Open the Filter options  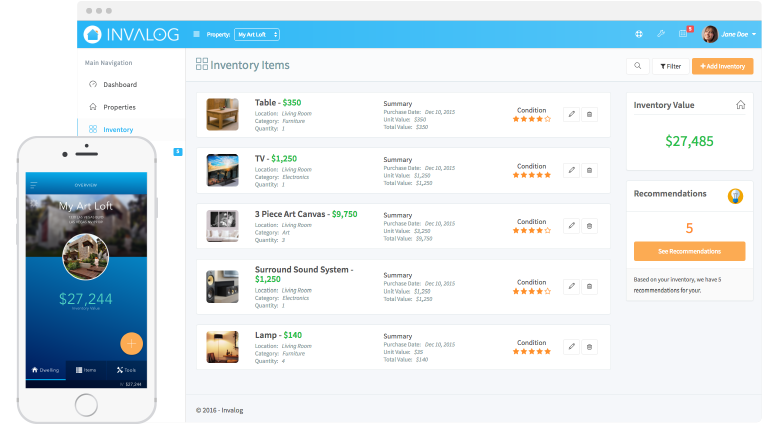click(x=670, y=66)
